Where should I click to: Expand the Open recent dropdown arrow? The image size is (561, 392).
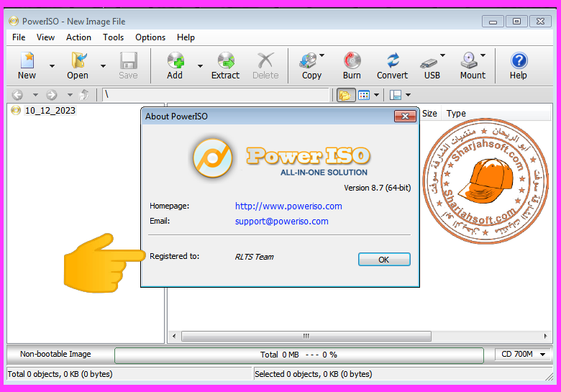coord(103,66)
